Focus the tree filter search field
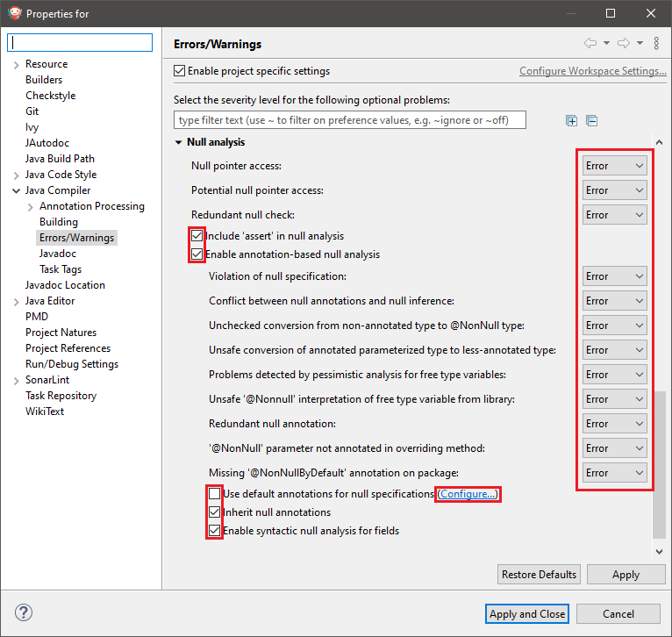Image resolution: width=672 pixels, height=637 pixels. click(80, 42)
